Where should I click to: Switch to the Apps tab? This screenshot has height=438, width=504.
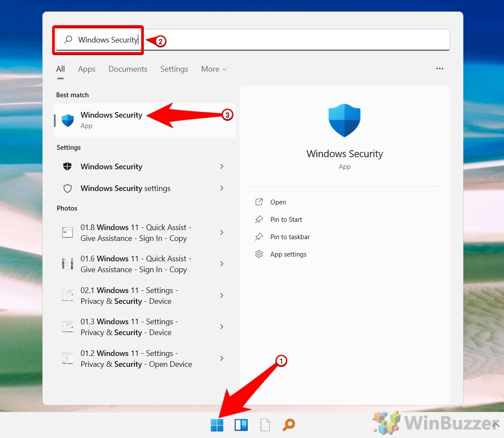click(x=86, y=69)
